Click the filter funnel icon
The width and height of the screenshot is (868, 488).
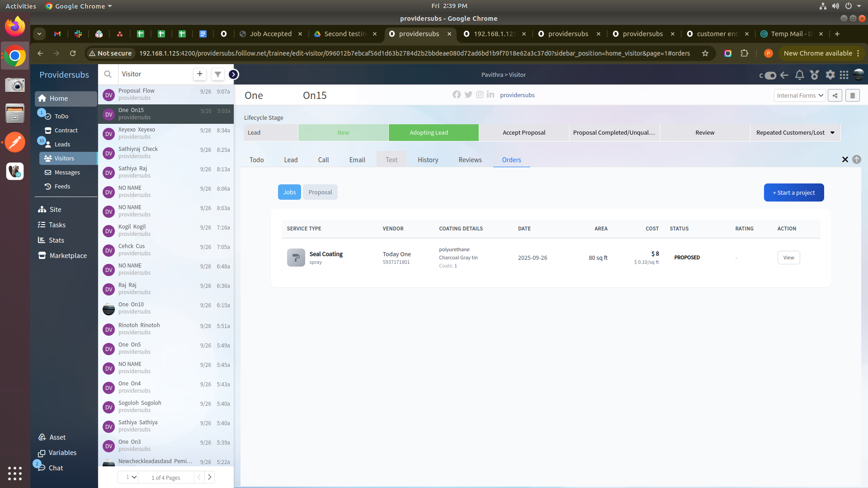pos(218,74)
